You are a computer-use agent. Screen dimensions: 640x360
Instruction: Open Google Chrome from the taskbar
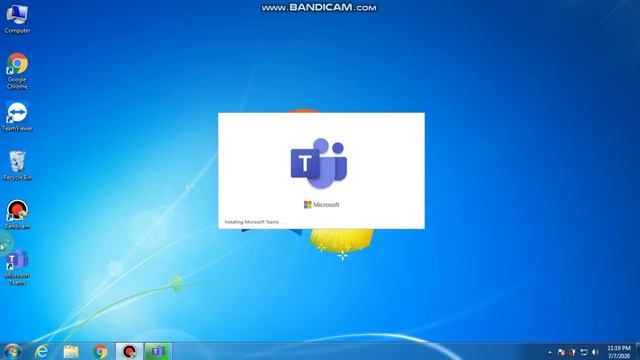point(100,351)
